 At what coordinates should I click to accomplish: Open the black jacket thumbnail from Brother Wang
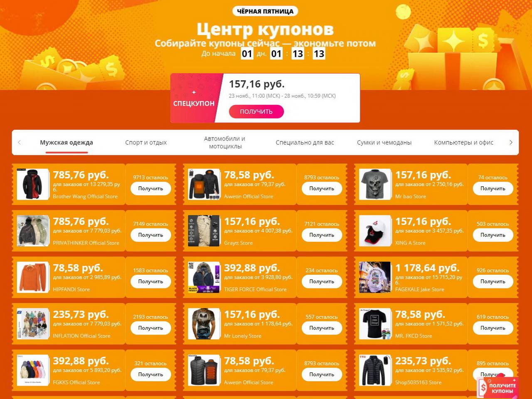coord(33,184)
